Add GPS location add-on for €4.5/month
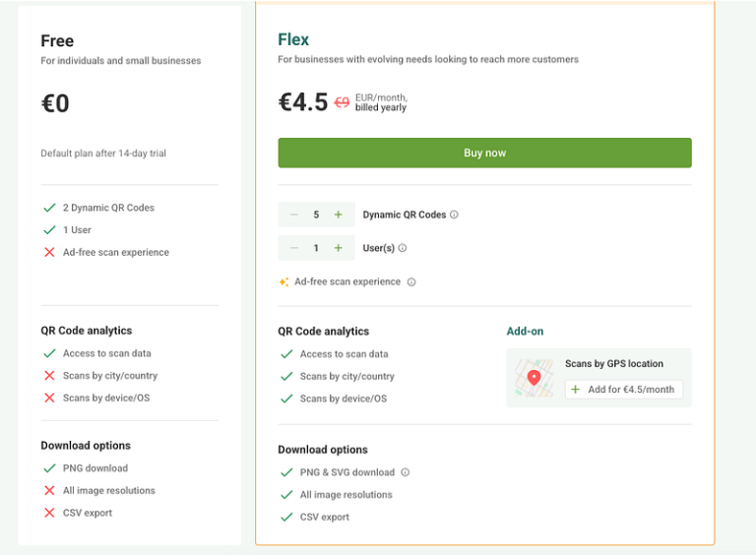This screenshot has width=756, height=555. pos(624,390)
